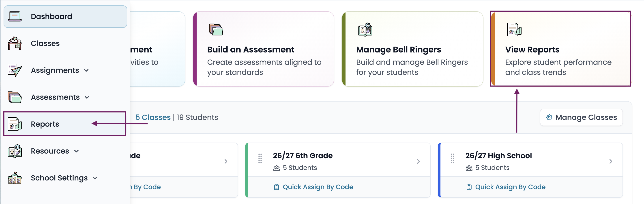Select the Classes desk icon in sidebar
Viewport: 644px width, 204px height.
point(15,43)
